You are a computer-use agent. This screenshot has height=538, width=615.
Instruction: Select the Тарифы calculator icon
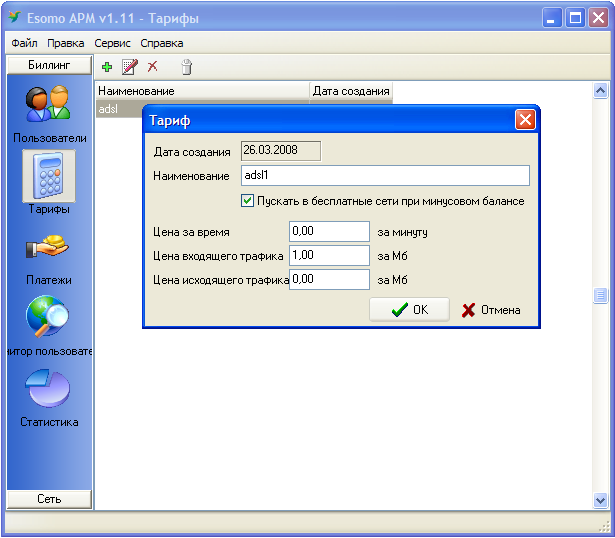point(49,176)
